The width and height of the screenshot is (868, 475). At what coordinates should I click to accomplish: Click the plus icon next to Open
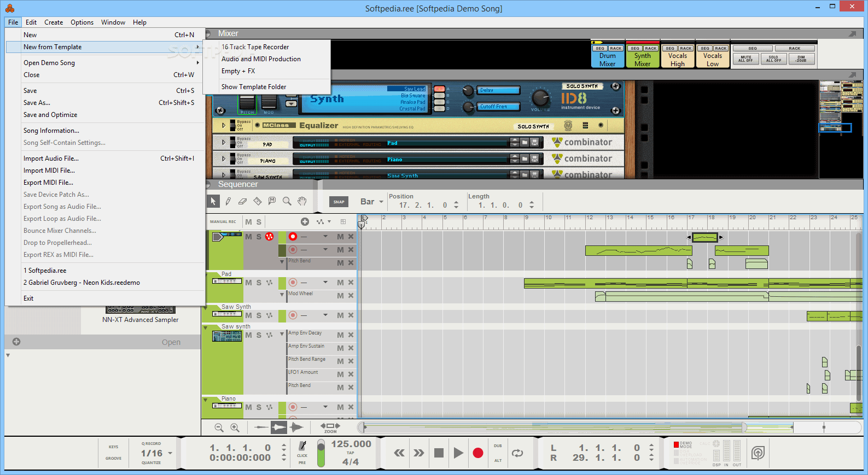pos(16,342)
